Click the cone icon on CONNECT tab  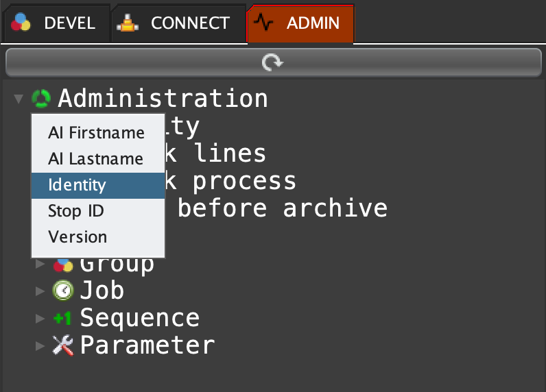tap(128, 24)
